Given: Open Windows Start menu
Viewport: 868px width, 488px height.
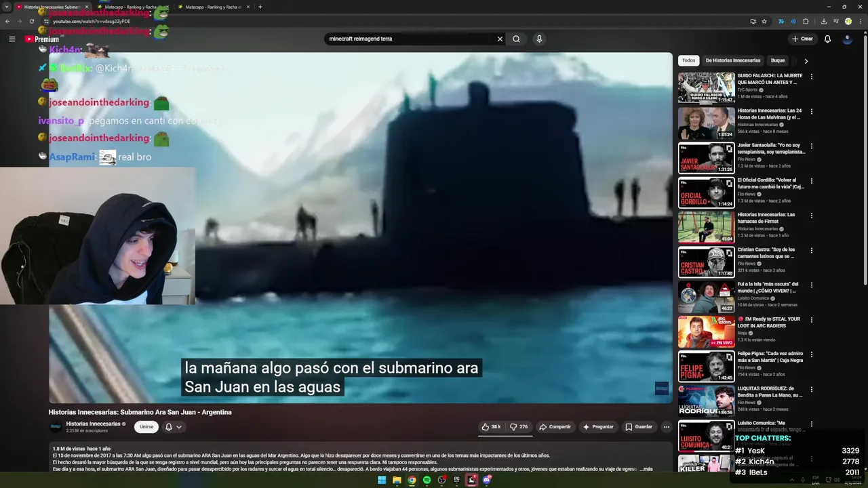Looking at the screenshot, I should [x=381, y=480].
